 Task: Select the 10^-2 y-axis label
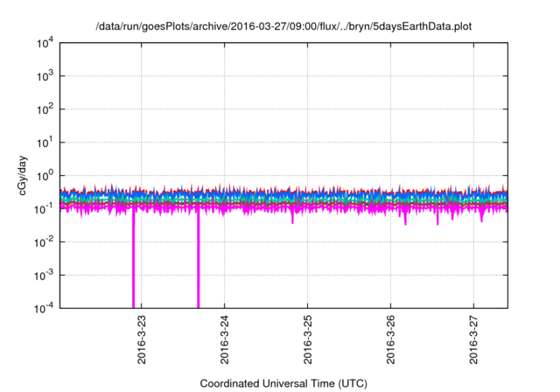click(44, 242)
